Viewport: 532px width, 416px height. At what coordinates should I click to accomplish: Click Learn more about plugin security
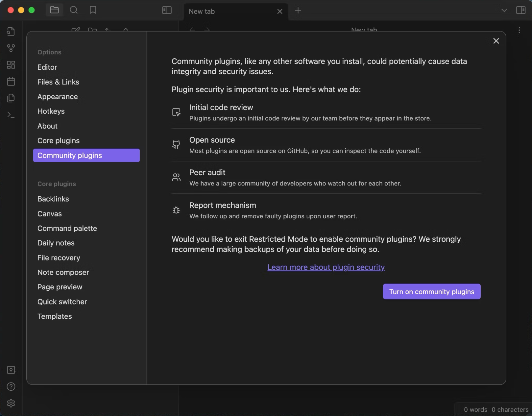(x=326, y=267)
